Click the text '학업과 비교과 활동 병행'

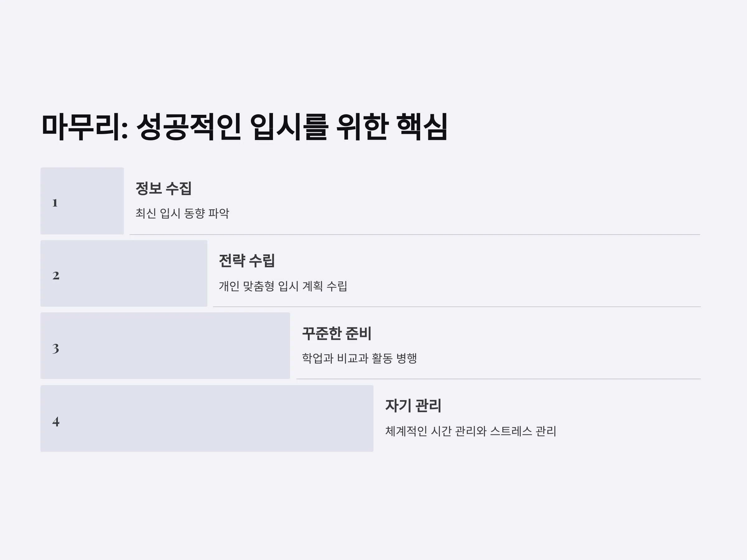[x=360, y=358]
